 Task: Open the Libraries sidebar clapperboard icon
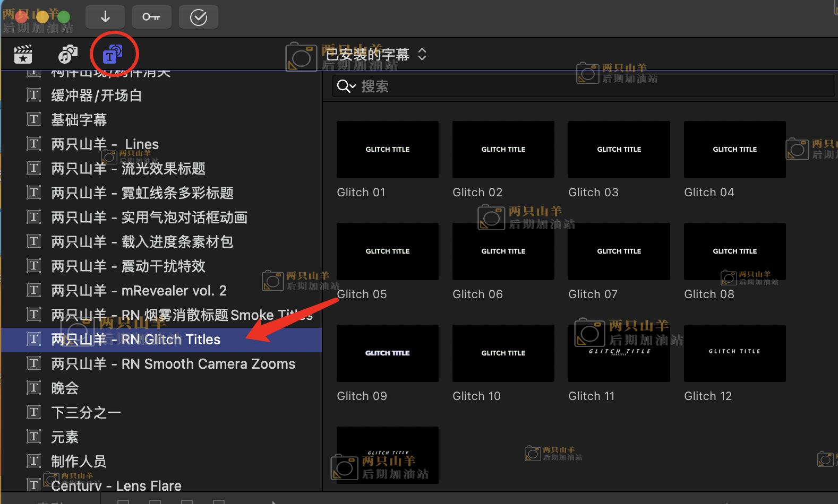23,54
